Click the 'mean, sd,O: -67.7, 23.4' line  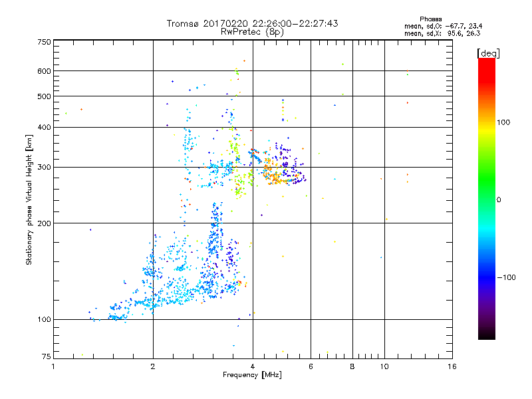tap(443, 26)
